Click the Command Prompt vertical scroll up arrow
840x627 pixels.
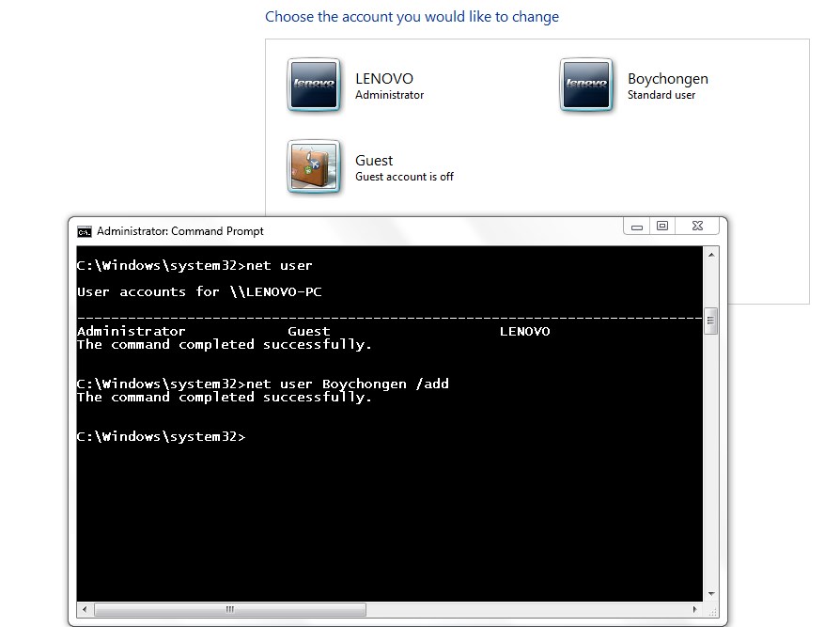(711, 255)
